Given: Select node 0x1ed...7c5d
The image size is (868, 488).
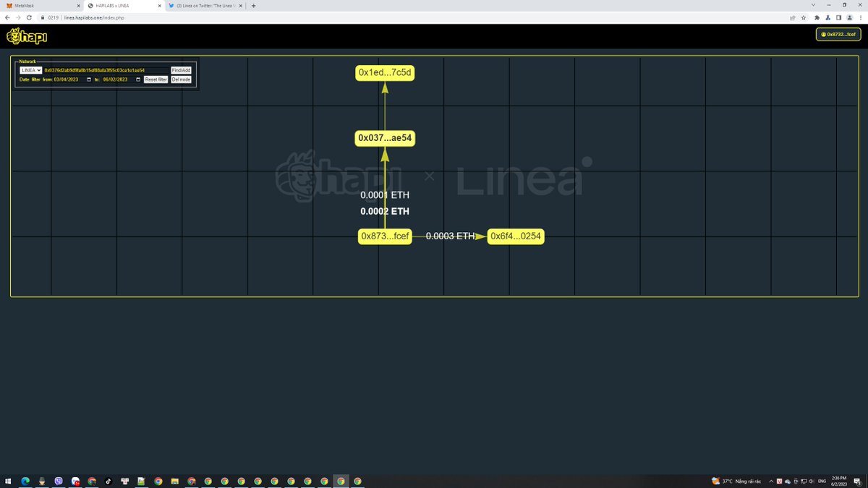Looking at the screenshot, I should pyautogui.click(x=386, y=72).
